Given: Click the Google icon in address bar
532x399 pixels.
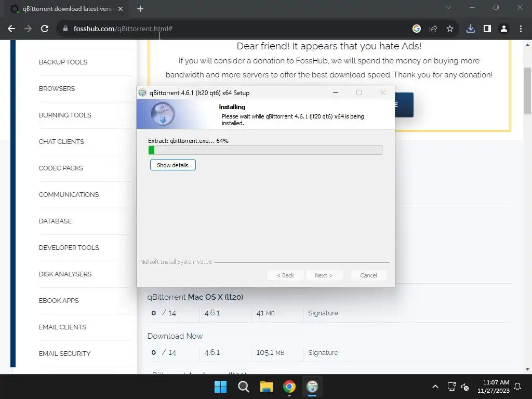Looking at the screenshot, I should (x=417, y=29).
